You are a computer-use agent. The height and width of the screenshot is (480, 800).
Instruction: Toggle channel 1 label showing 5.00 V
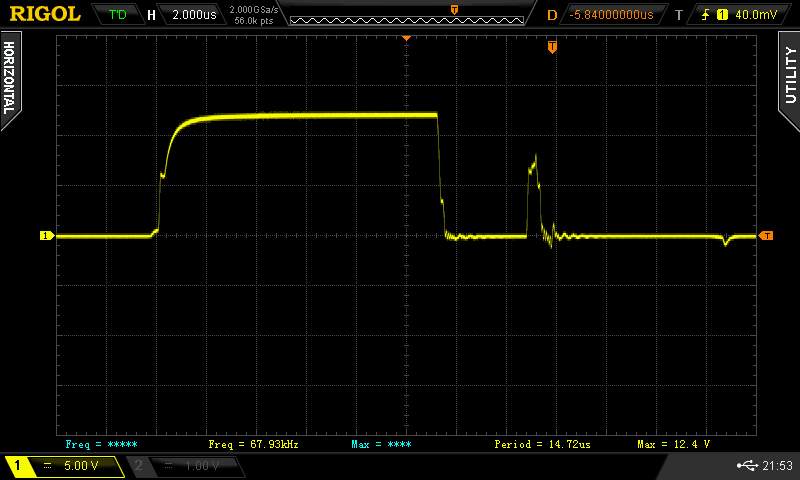[66, 466]
